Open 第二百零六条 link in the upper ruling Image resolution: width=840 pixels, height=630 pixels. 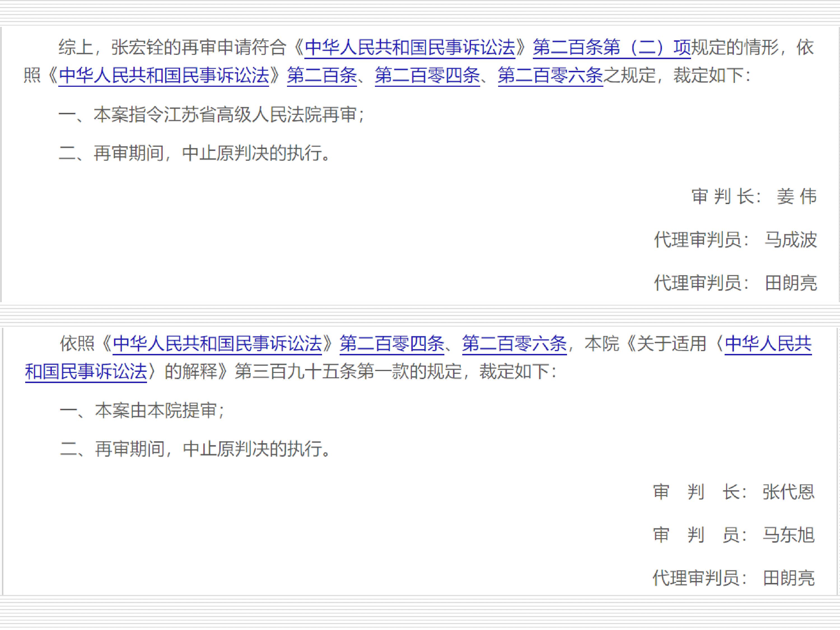coord(550,75)
